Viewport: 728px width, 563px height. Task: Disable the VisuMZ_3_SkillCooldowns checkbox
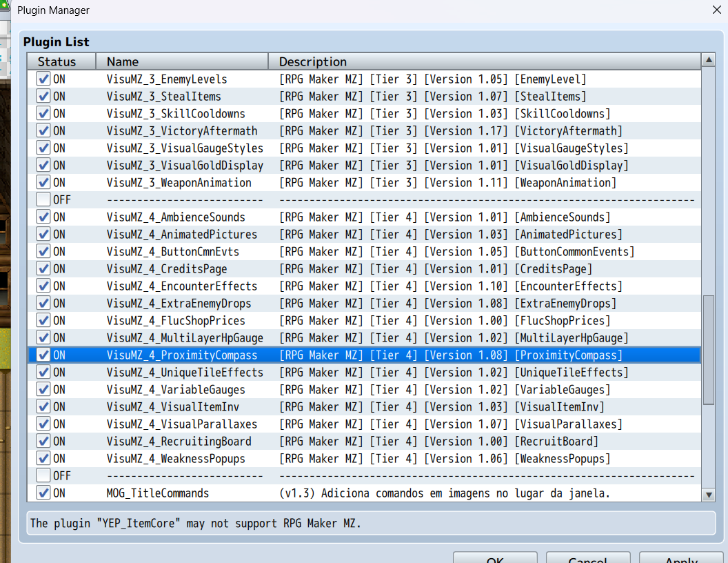43,113
